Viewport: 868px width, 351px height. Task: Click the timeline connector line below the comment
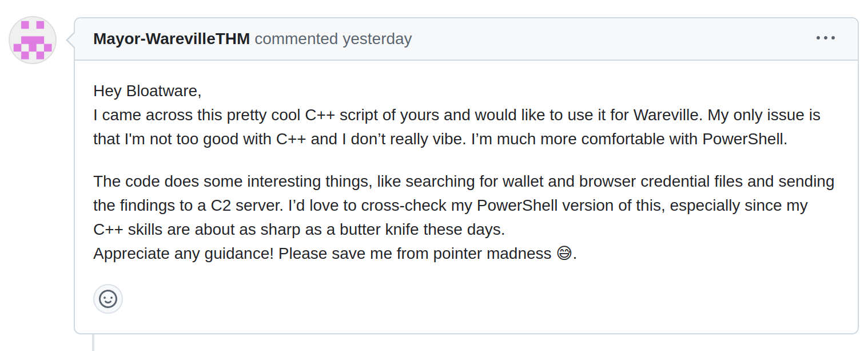(93, 342)
